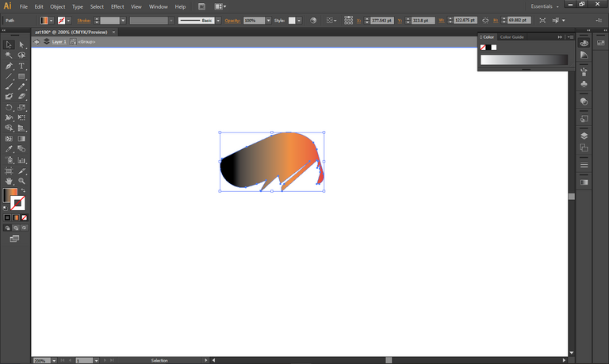
Task: Toggle constrain width and height proportions
Action: pos(485,20)
